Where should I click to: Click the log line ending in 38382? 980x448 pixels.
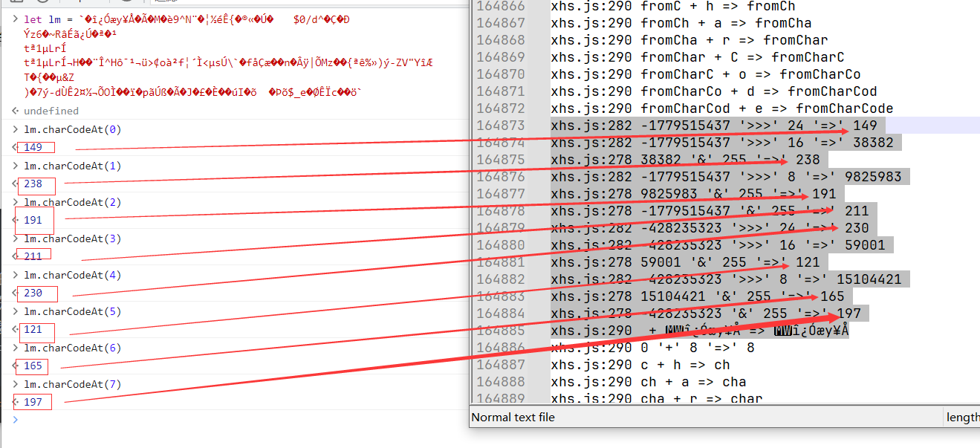722,143
